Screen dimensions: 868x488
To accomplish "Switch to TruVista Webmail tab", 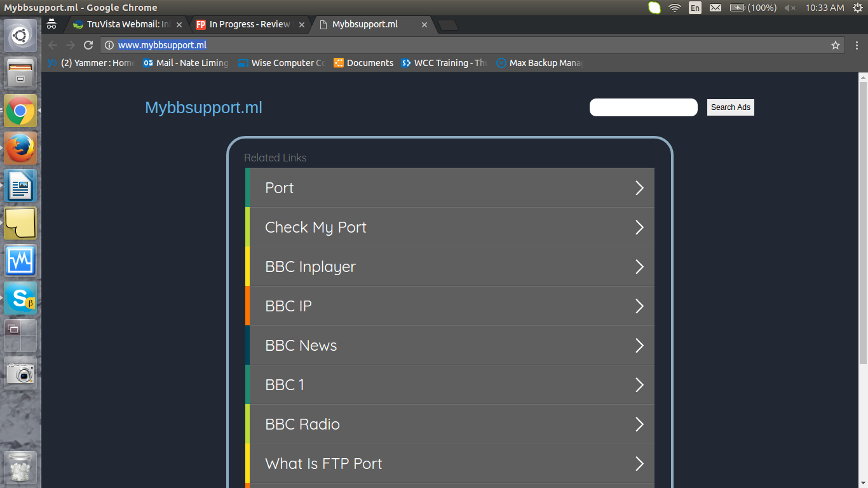I will pos(128,25).
